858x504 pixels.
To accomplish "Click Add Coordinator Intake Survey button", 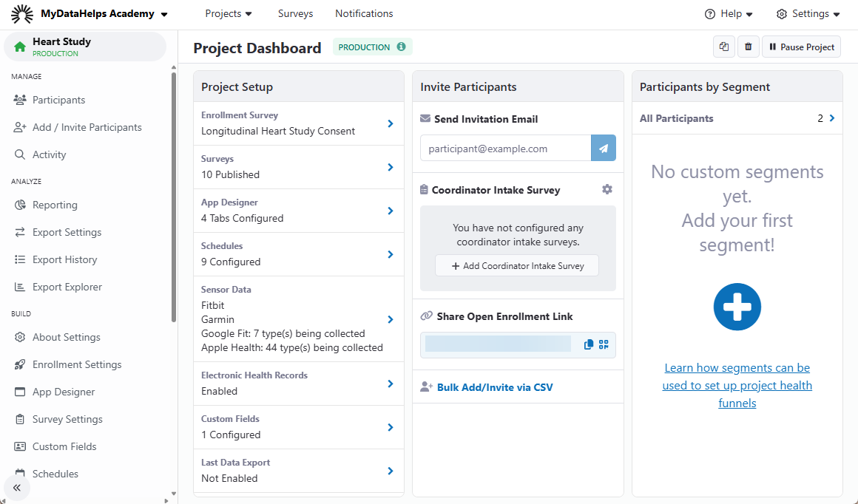I will 517,266.
